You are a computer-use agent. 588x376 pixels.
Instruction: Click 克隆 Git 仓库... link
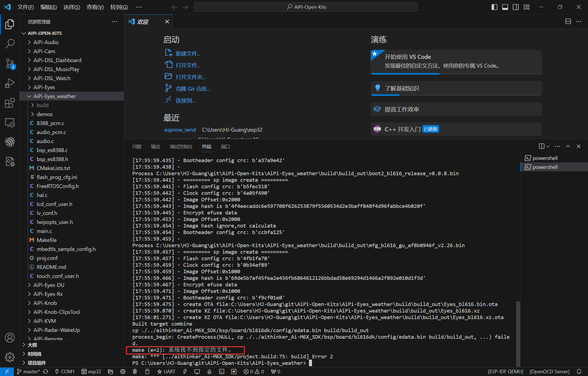point(193,89)
